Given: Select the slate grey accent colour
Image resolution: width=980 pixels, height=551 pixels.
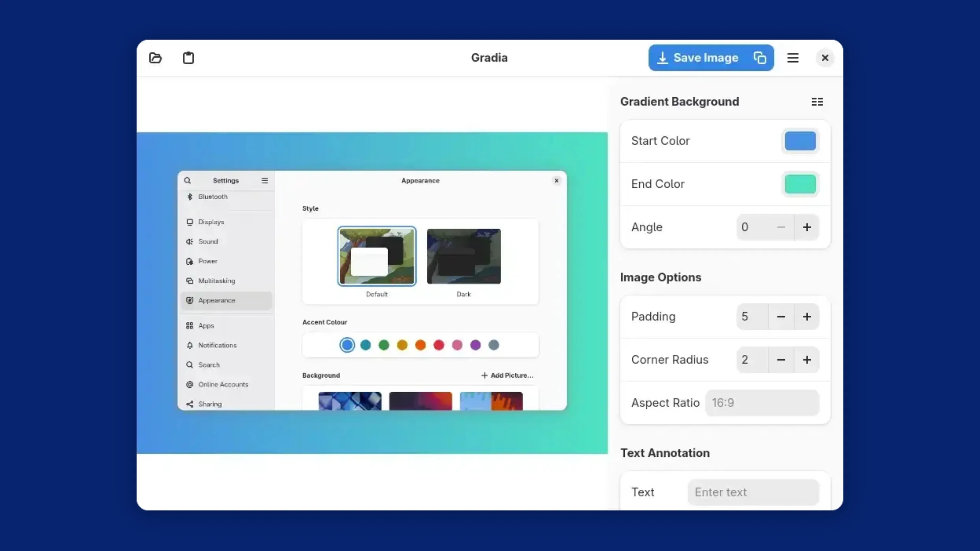Looking at the screenshot, I should pos(494,345).
